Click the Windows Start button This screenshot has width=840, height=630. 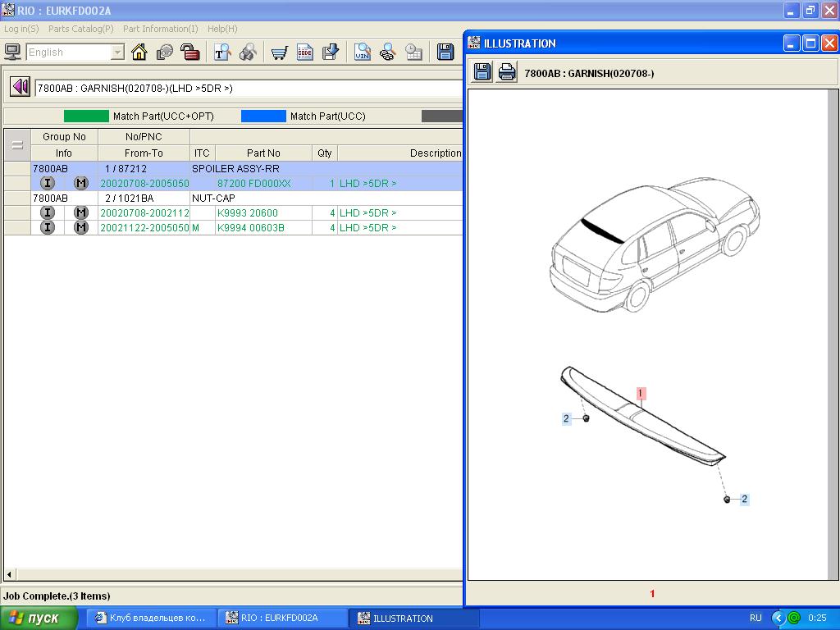point(39,618)
